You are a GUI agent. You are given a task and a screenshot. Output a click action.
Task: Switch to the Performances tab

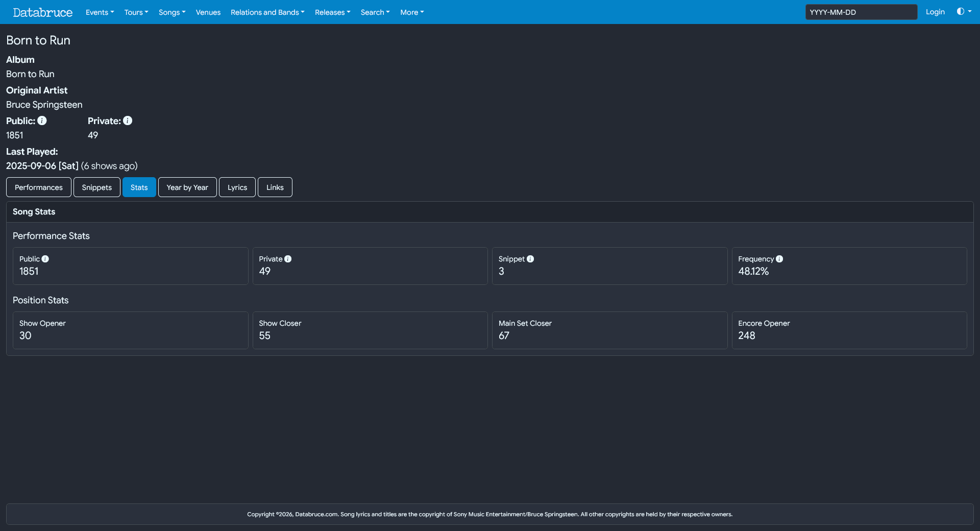tap(39, 187)
